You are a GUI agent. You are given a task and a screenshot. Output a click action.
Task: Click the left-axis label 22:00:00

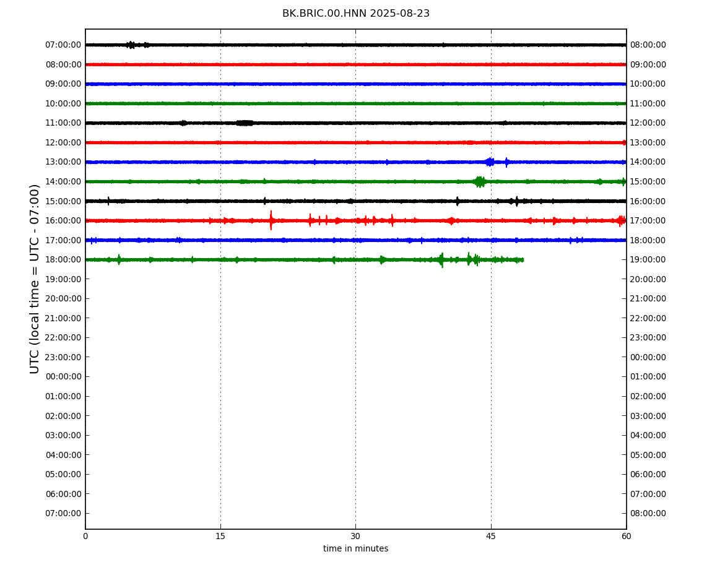coord(63,338)
